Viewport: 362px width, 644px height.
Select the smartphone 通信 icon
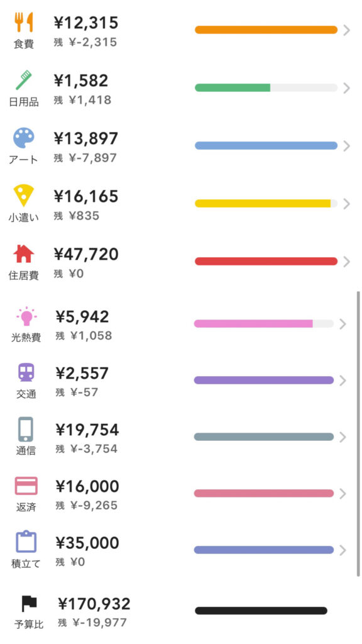click(26, 430)
